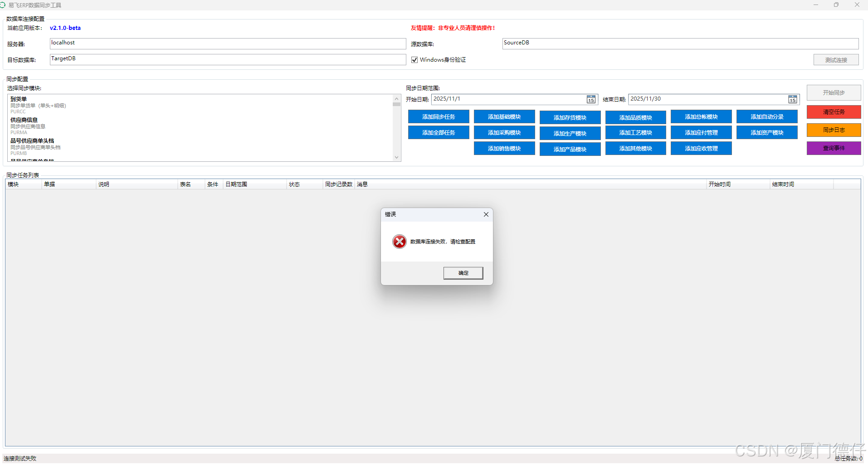The height and width of the screenshot is (465, 868).
Task: Open the start date calendar picker
Action: point(591,100)
